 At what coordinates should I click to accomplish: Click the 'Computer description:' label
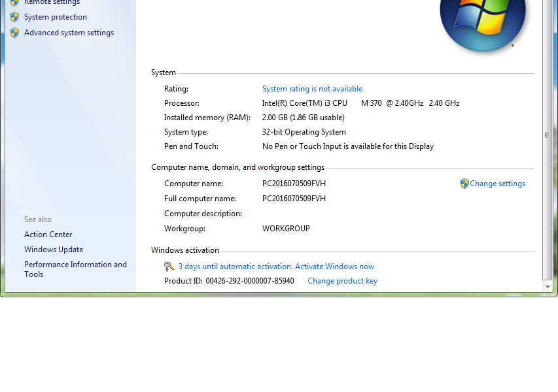click(203, 214)
